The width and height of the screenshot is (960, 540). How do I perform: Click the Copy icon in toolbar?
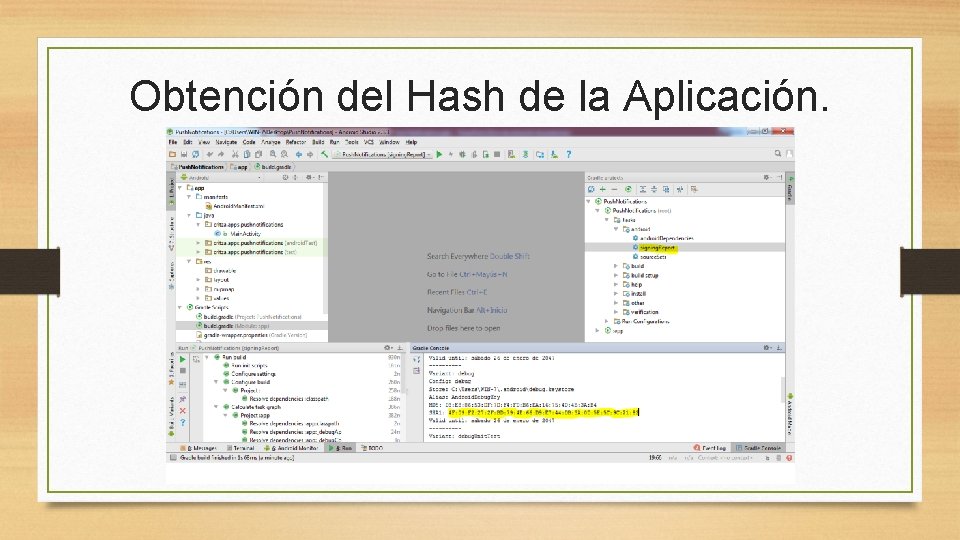coord(247,154)
